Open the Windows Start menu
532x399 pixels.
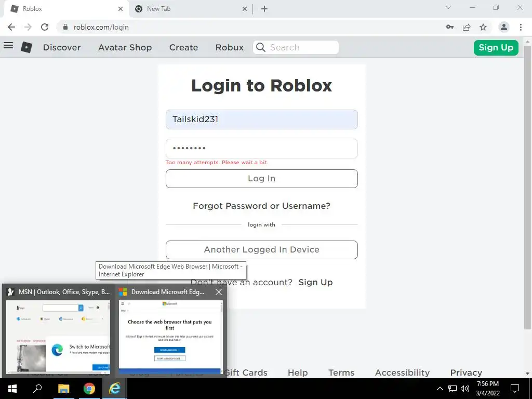point(12,389)
